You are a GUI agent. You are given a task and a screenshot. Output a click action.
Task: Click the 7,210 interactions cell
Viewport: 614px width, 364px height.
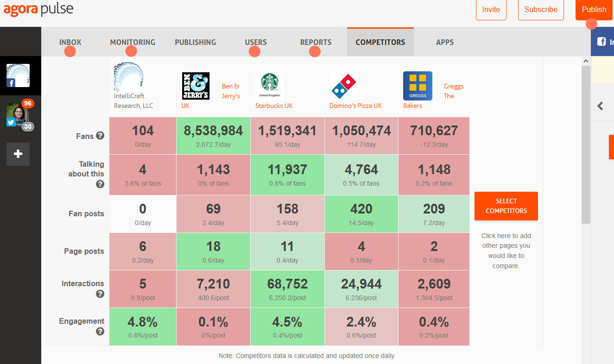[x=213, y=289]
